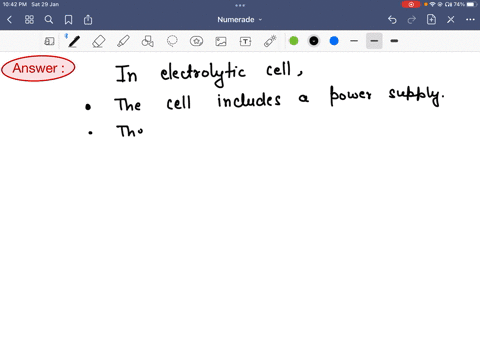
Task: Choose the black pen color
Action: click(x=314, y=41)
